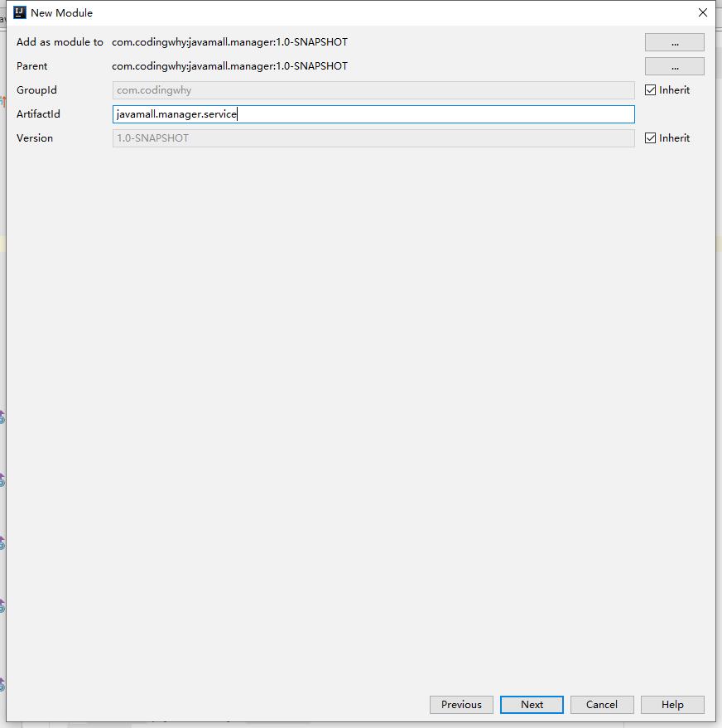
Task: Click the IntelliJ IDEA logo in title bar
Action: coord(20,12)
